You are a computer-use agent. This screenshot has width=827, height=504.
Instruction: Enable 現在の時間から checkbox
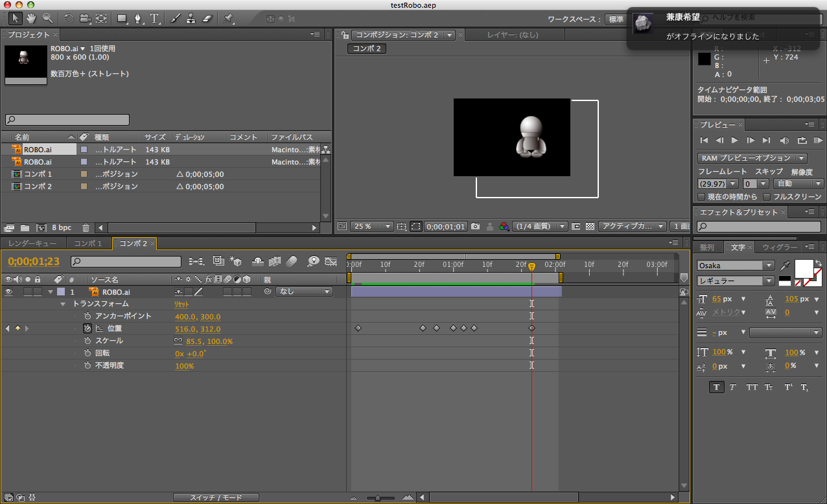tap(701, 196)
